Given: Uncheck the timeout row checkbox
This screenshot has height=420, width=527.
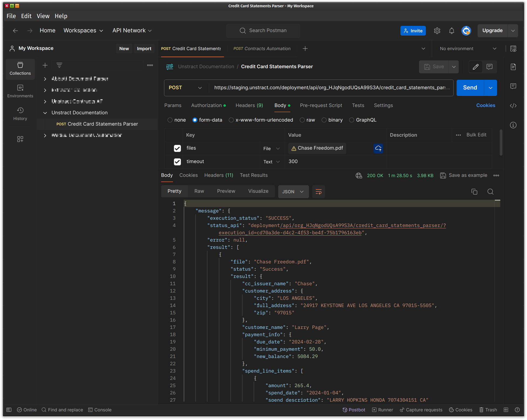Looking at the screenshot, I should tap(177, 162).
